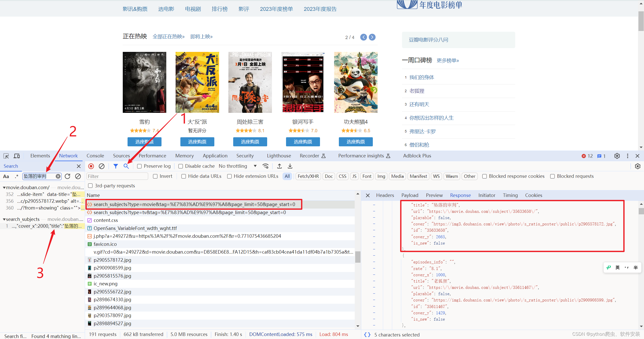Check Blocked requests option
Screen dimensions: 644x339
click(x=552, y=176)
